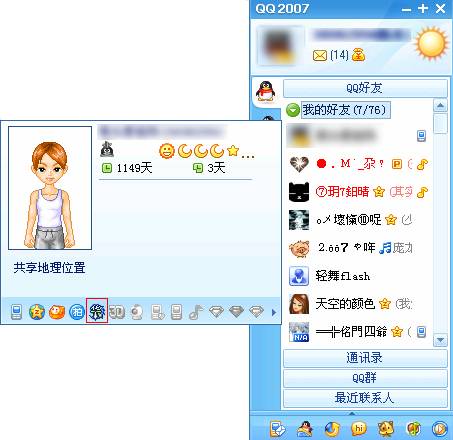This screenshot has width=453, height=440.
Task: Click the grey mobile-with-badge icon beside the webcam
Action: point(157,312)
